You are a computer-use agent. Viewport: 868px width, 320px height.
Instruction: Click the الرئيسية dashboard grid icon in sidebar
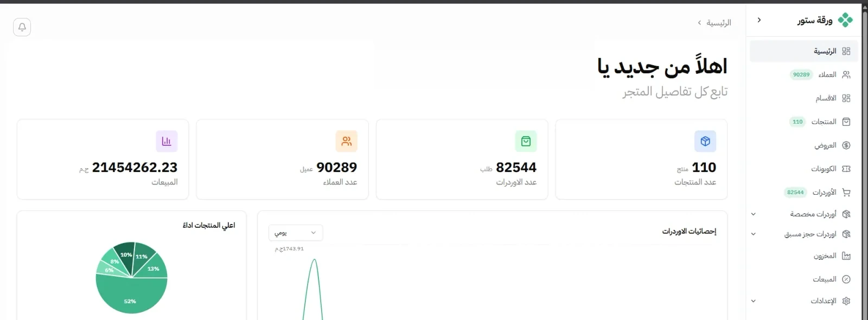(846, 51)
